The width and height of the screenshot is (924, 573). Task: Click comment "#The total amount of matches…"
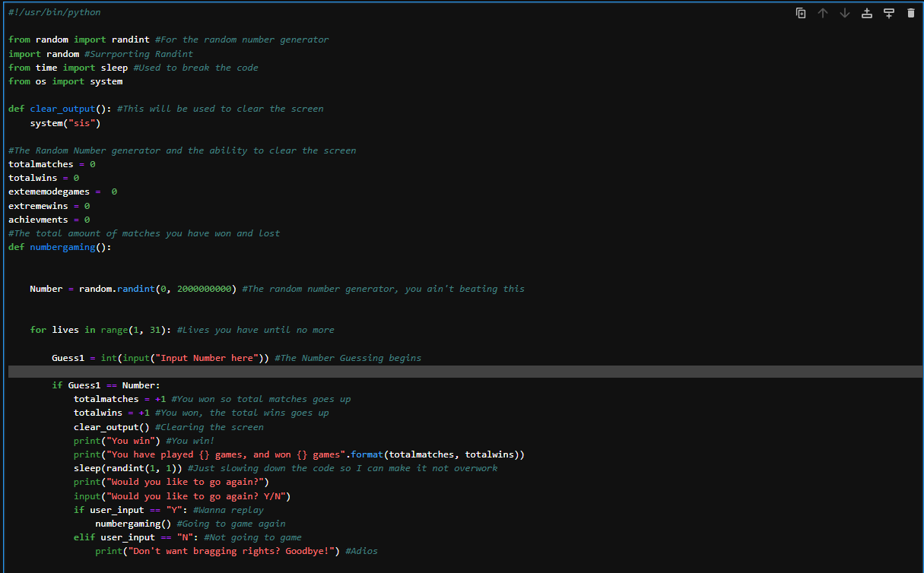click(x=144, y=233)
